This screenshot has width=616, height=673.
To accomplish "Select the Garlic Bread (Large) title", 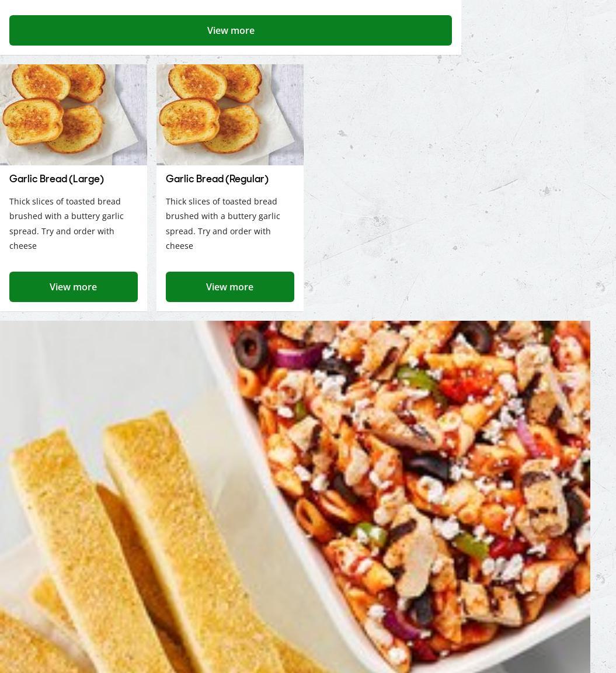I will click(x=57, y=179).
